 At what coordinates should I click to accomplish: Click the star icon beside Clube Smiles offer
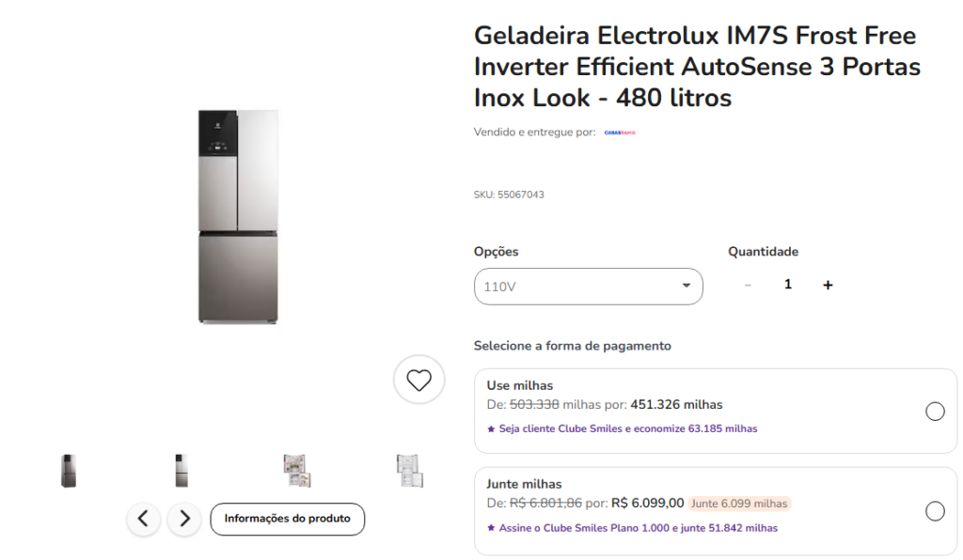click(x=490, y=428)
